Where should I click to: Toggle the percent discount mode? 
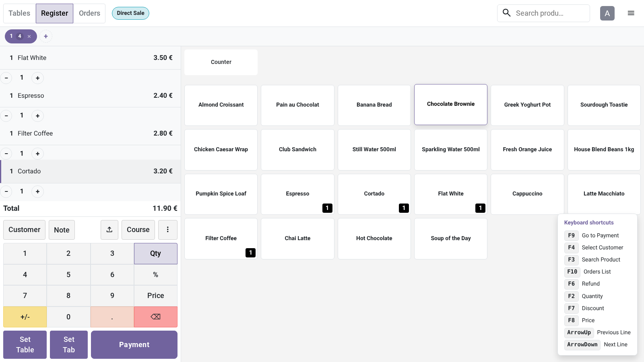coord(156,275)
